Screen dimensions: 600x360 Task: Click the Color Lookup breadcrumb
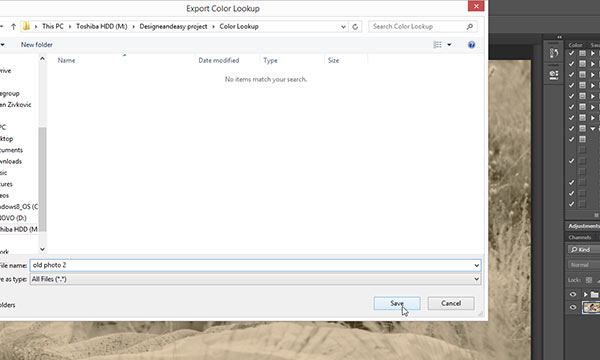(239, 26)
